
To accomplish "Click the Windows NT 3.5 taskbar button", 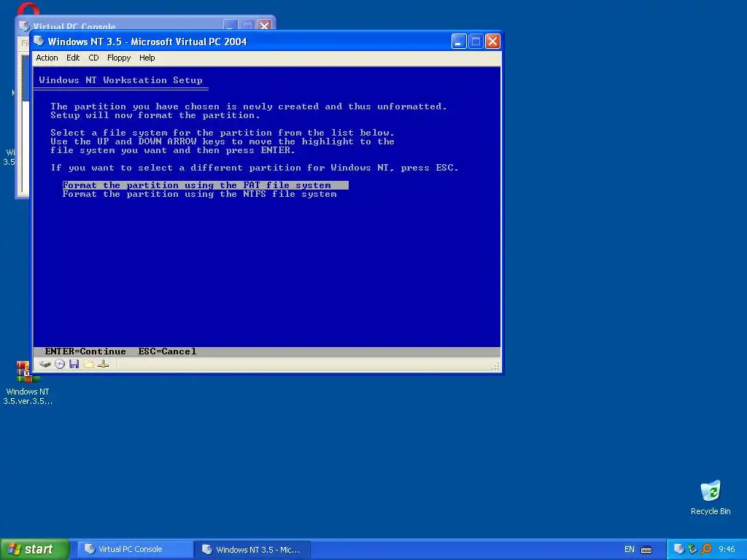I will pyautogui.click(x=252, y=549).
